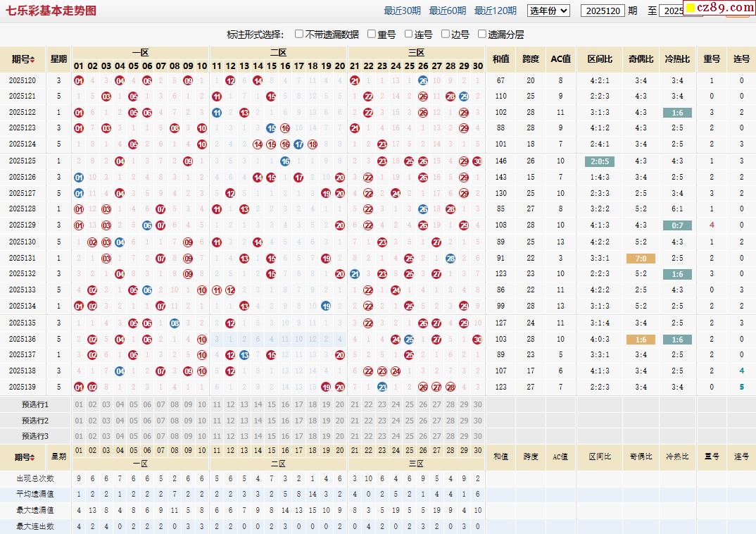Click blue ball 26 in row 2025128
The height and width of the screenshot is (534, 756).
coord(423,209)
